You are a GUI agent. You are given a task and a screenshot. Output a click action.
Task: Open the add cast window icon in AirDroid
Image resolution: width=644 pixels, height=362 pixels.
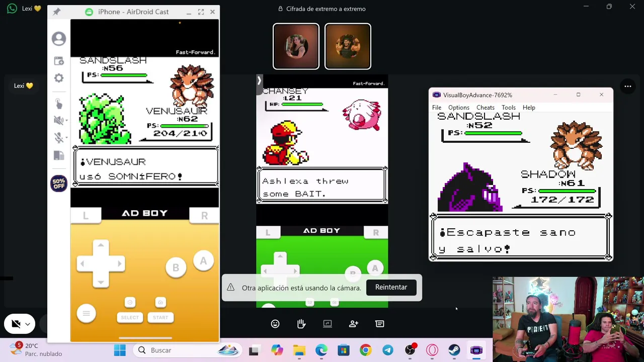(x=59, y=61)
